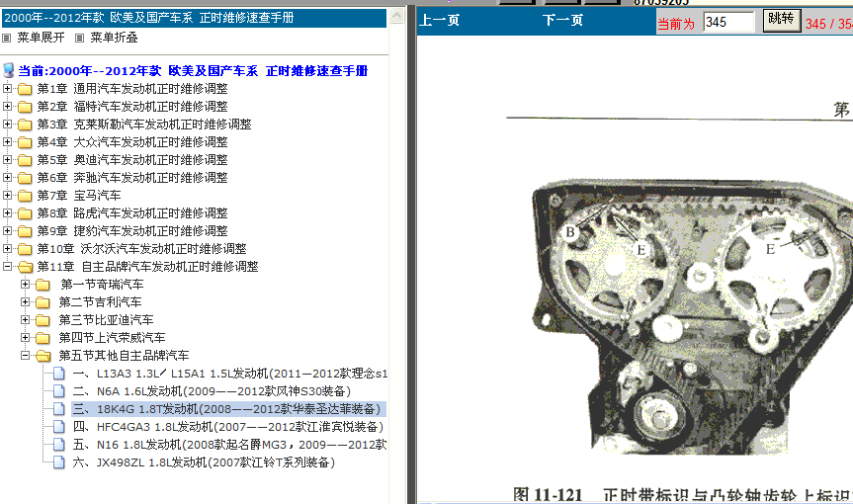The image size is (853, 504).
Task: Collapse 第五节其他自主品牌汽车 section node
Action: (25, 356)
